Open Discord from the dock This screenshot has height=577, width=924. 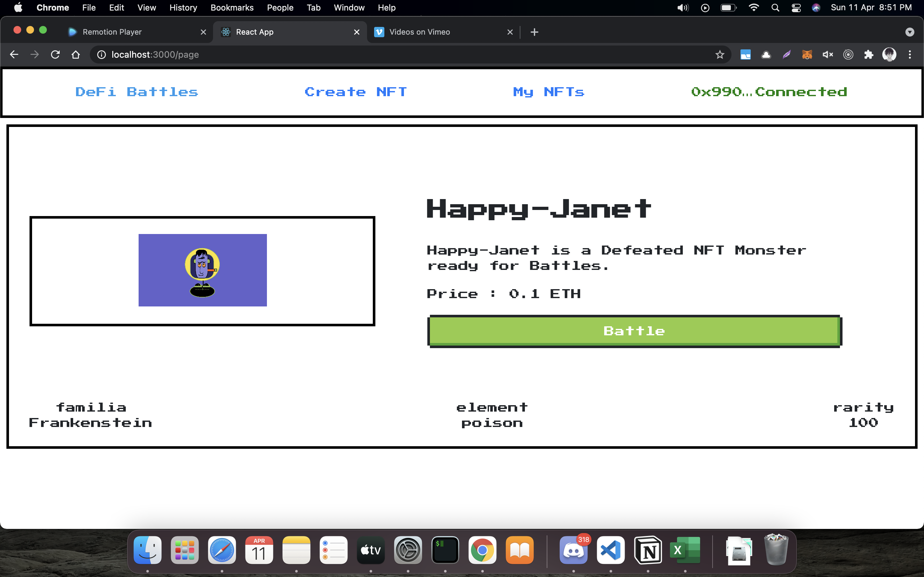(x=573, y=550)
